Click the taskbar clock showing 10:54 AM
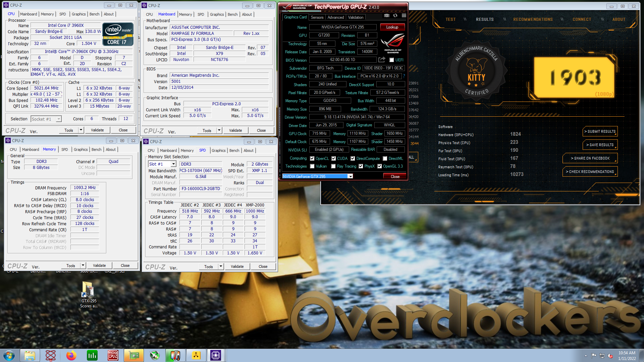Screen dimensions: 644x362 (x=627, y=355)
